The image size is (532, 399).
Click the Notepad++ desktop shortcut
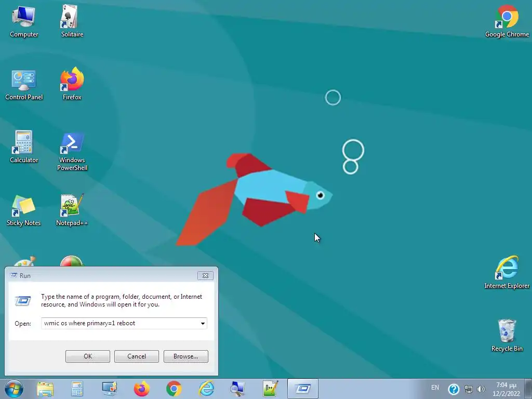point(72,210)
